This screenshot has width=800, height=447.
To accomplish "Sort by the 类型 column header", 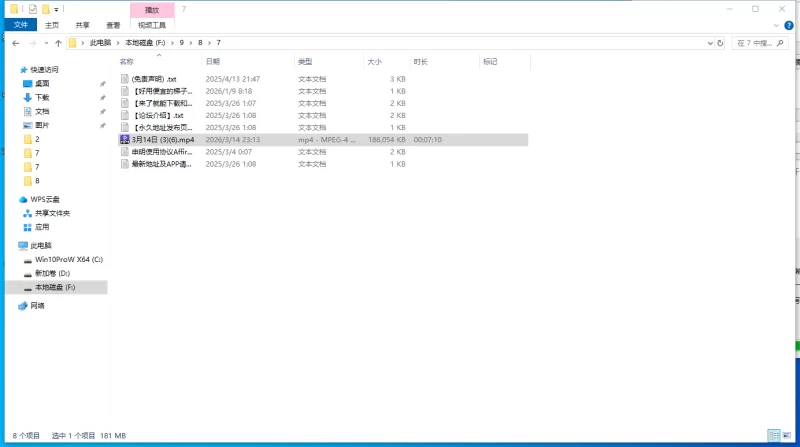I will [305, 62].
